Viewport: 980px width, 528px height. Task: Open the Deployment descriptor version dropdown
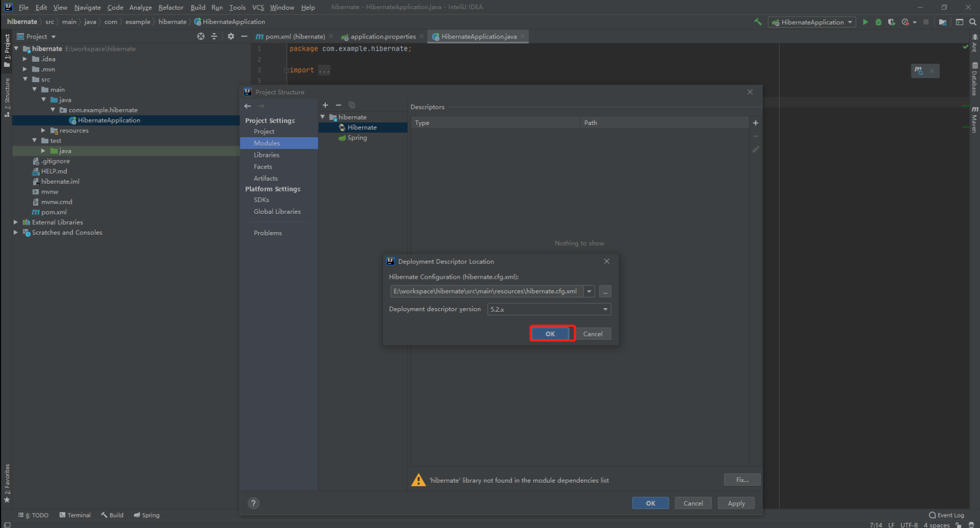[x=605, y=309]
